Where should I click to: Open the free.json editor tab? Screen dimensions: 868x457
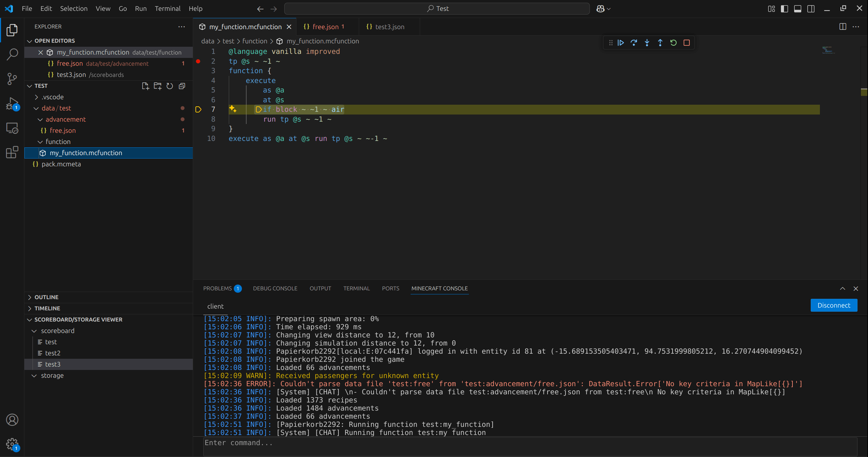pyautogui.click(x=325, y=27)
